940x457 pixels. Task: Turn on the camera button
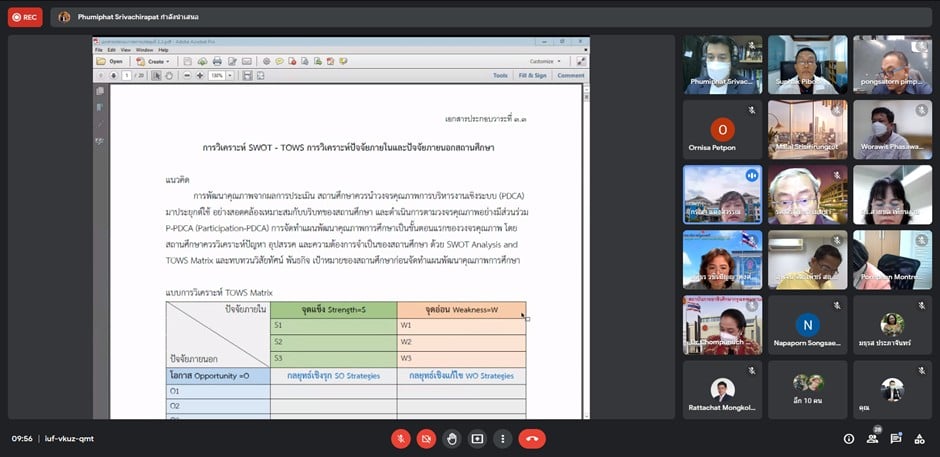coord(426,438)
